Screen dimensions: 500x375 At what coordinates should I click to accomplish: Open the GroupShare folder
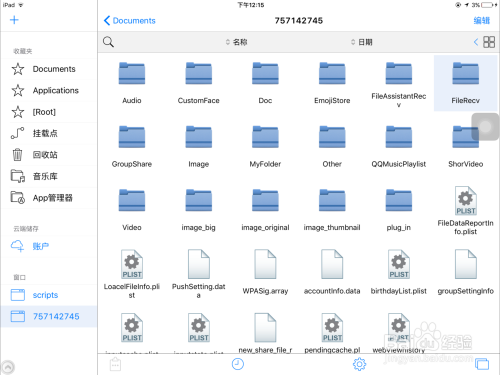point(132,147)
